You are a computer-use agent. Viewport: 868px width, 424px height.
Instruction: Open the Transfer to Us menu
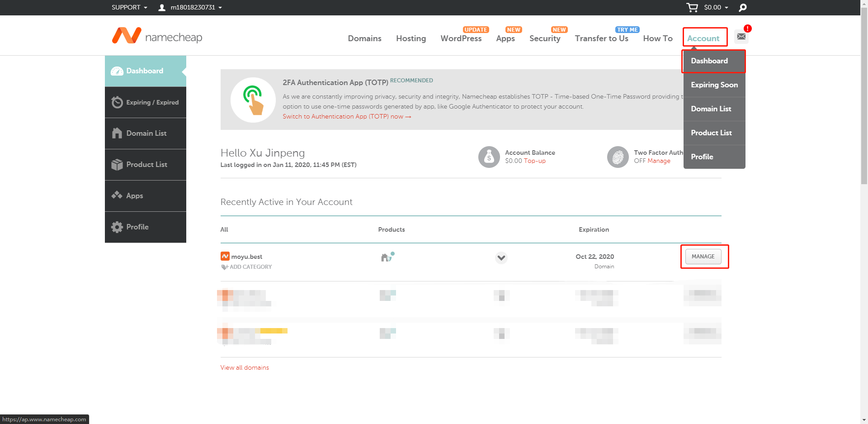point(602,38)
